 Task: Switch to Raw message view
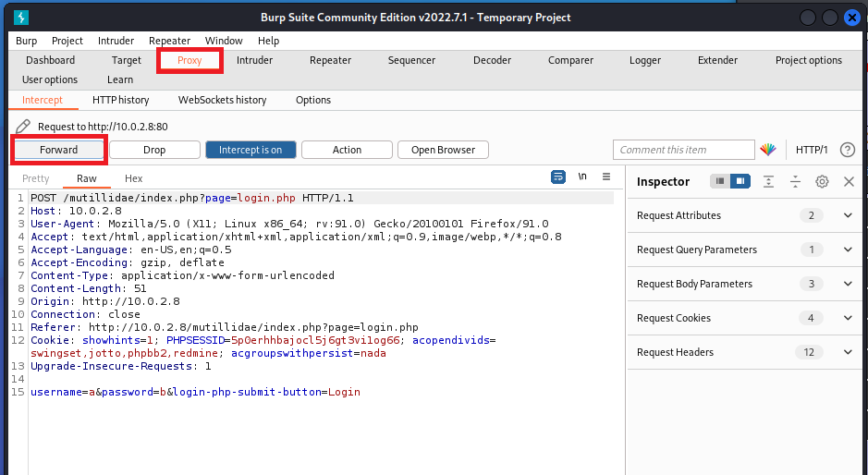(x=86, y=178)
